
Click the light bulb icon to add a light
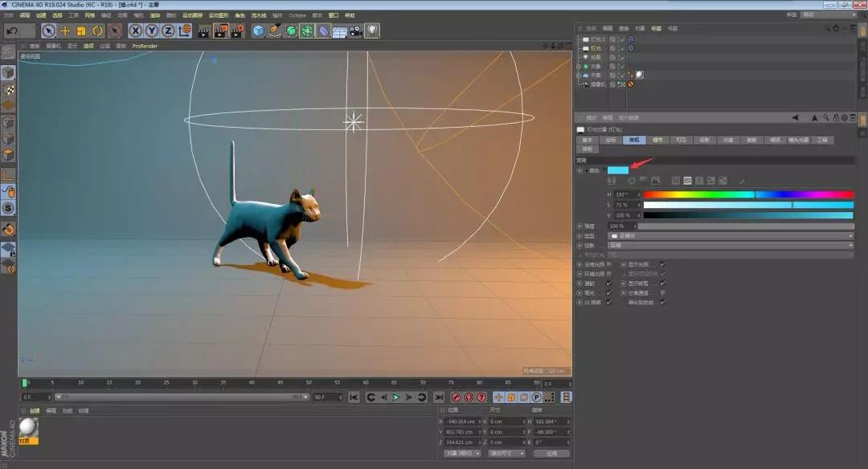[x=372, y=31]
